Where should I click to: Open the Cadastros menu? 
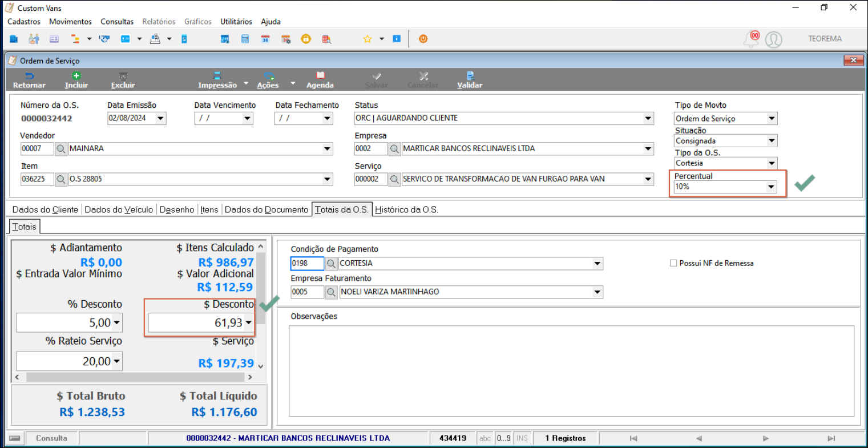(x=24, y=22)
